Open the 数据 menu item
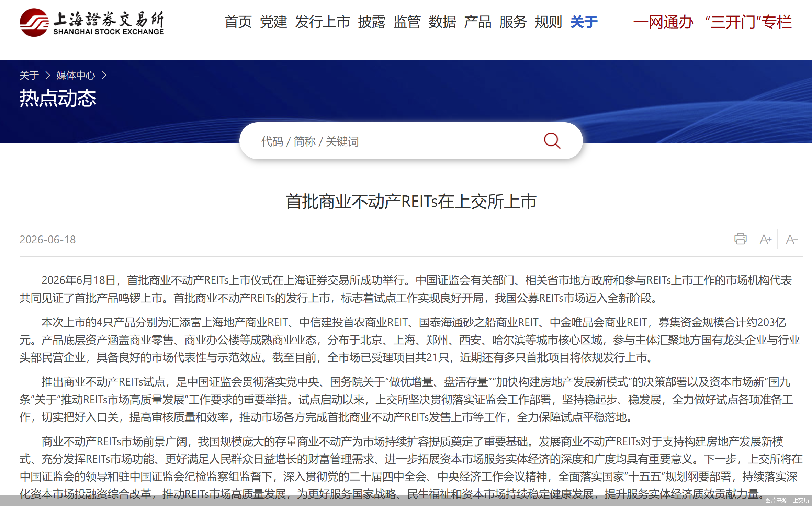The height and width of the screenshot is (506, 812). (442, 22)
